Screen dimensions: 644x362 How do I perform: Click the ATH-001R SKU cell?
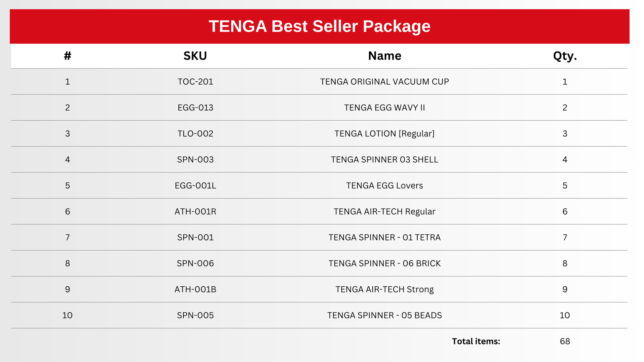tap(195, 212)
